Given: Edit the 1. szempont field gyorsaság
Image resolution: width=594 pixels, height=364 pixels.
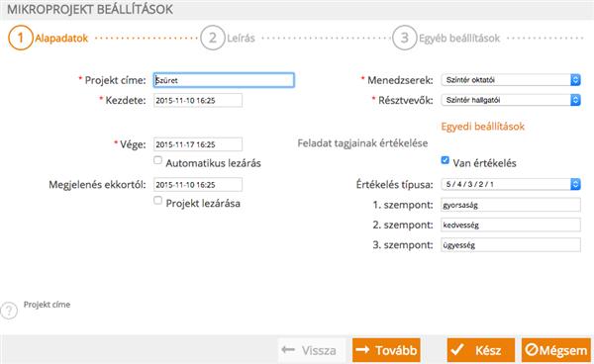Looking at the screenshot, I should pos(511,205).
